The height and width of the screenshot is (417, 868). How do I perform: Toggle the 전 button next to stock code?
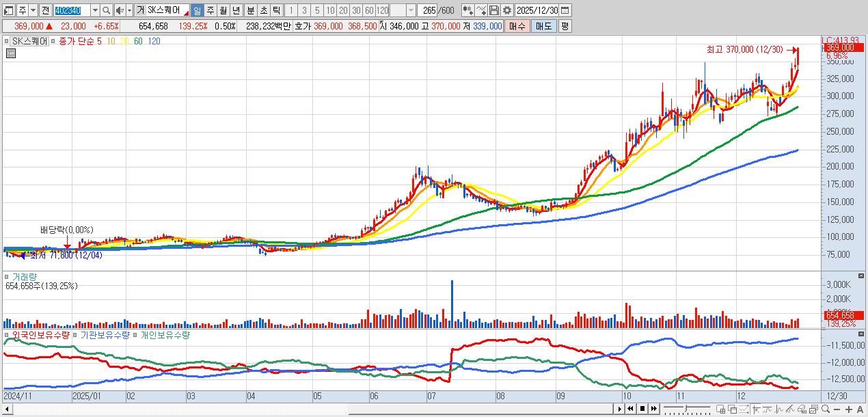point(45,10)
